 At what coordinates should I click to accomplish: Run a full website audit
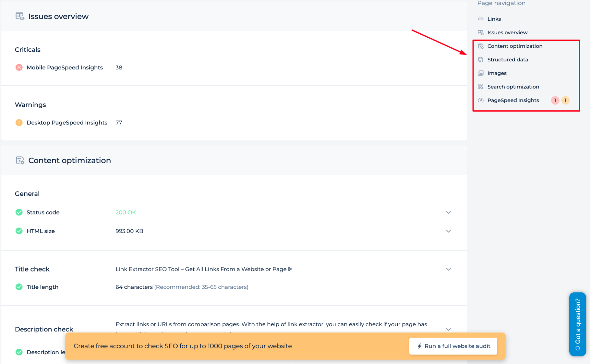[x=453, y=346]
